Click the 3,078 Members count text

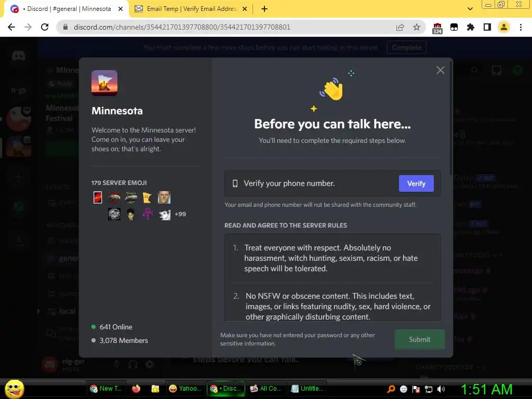[x=124, y=340]
